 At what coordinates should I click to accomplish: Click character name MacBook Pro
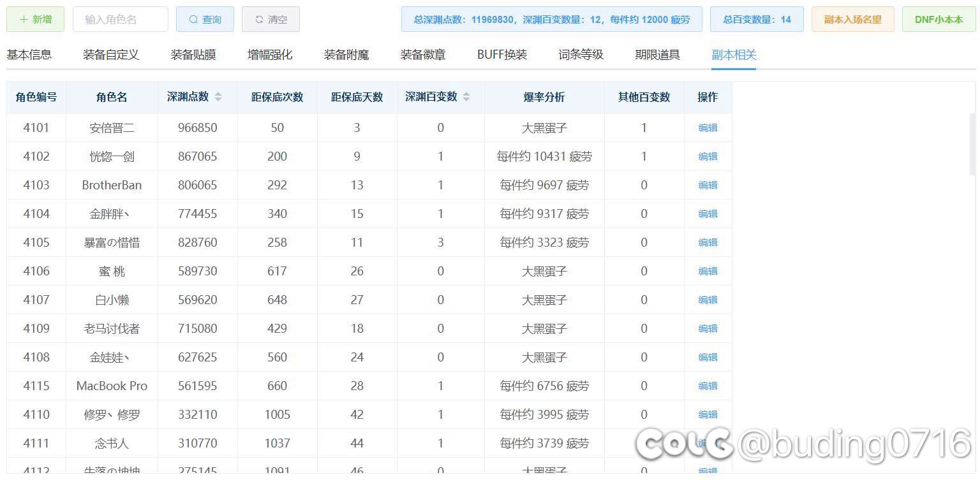112,386
